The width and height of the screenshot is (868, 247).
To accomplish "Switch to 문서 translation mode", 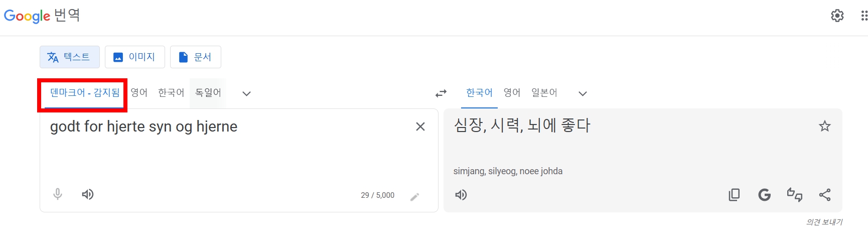I will coord(196,57).
